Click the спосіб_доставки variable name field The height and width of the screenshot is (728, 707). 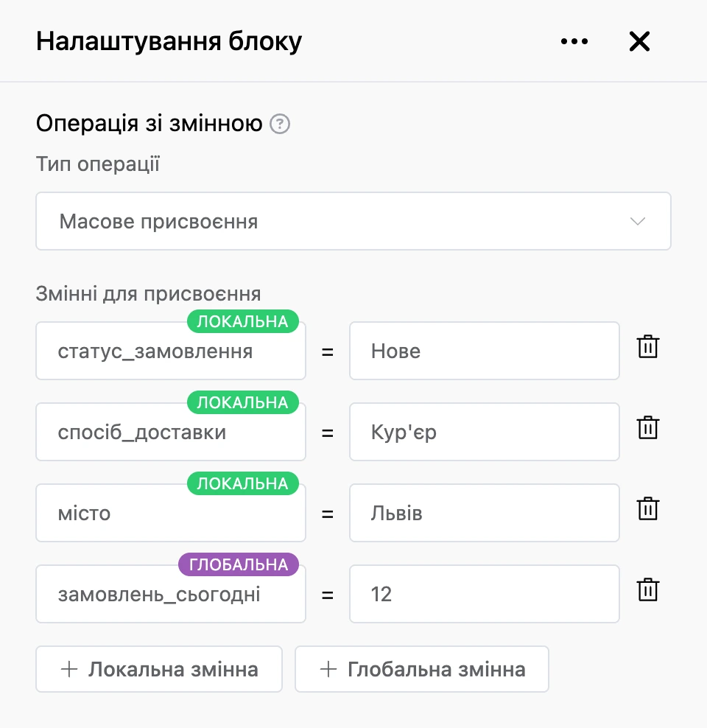171,432
